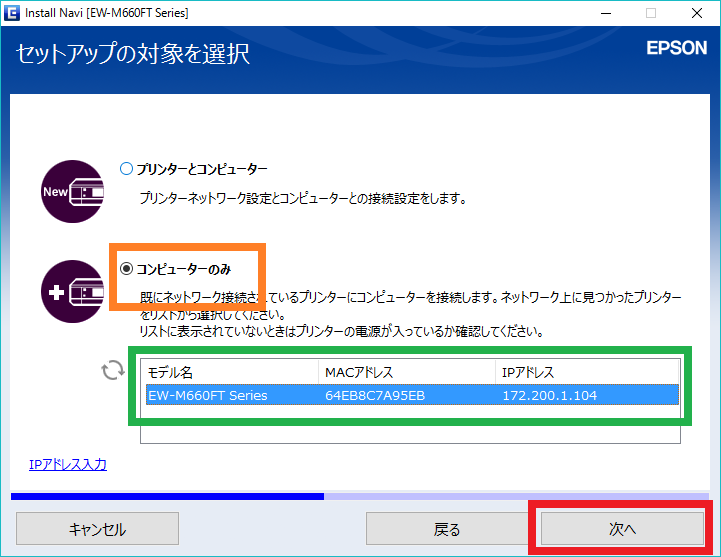Click the blue setup progress bar

click(167, 495)
